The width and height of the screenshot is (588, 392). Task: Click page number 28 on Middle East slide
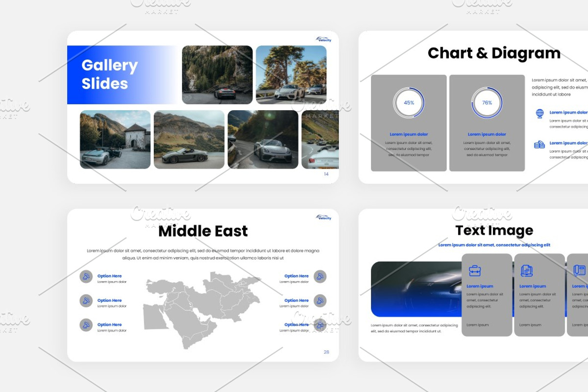coord(326,352)
